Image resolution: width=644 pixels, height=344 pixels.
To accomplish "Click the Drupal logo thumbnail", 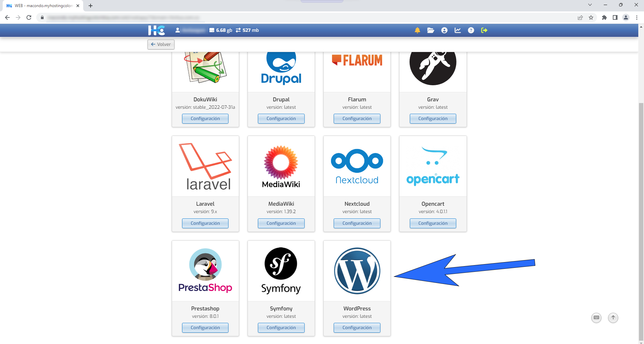I will click(x=281, y=68).
